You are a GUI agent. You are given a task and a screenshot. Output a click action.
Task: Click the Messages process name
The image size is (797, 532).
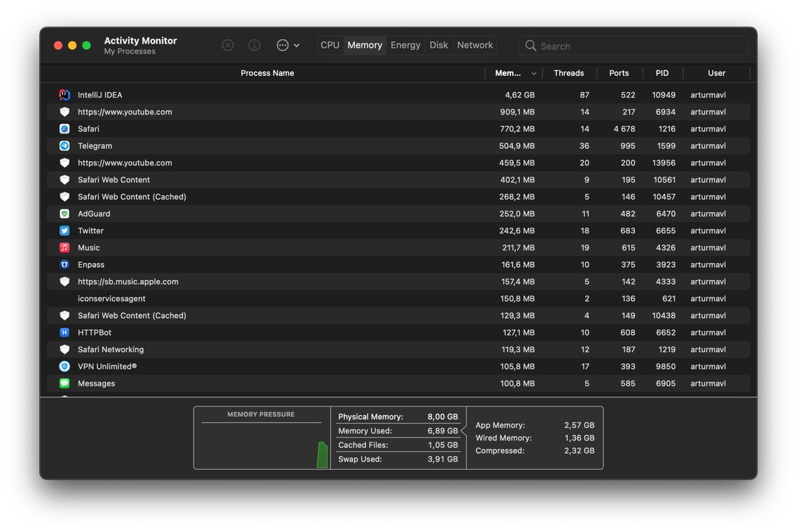coord(97,383)
